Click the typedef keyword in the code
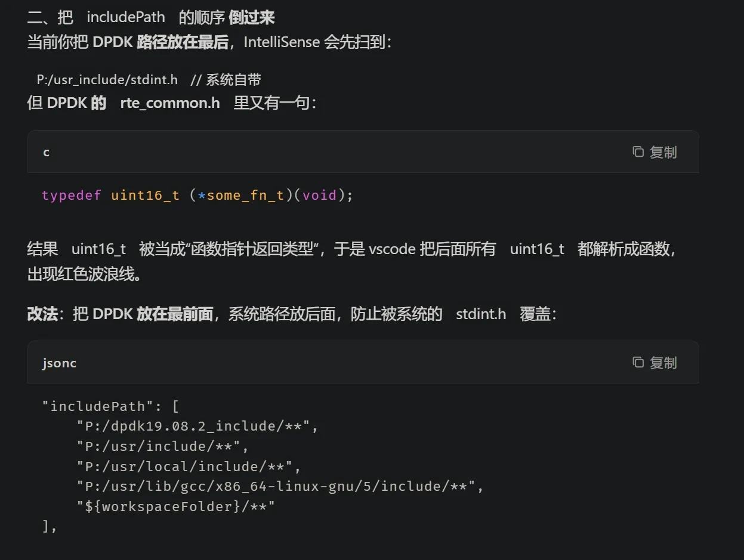The height and width of the screenshot is (560, 744). click(71, 196)
